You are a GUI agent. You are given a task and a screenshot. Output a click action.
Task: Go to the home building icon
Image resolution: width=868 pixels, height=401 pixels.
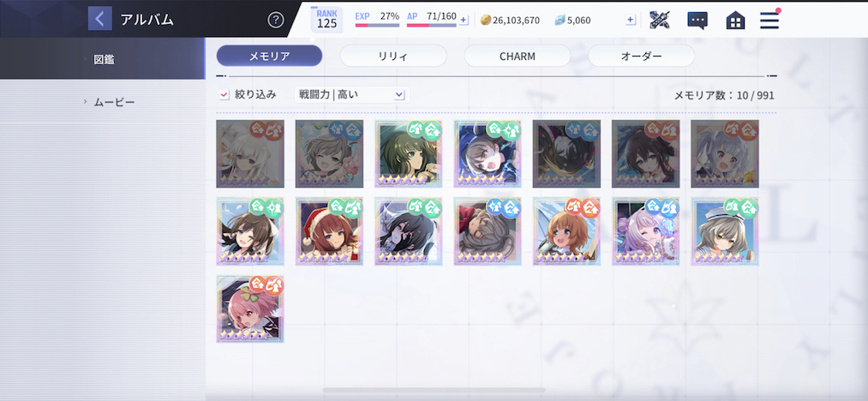(735, 21)
